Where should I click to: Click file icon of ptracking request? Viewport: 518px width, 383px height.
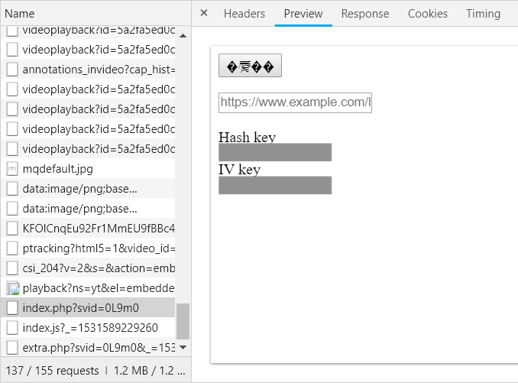12,248
